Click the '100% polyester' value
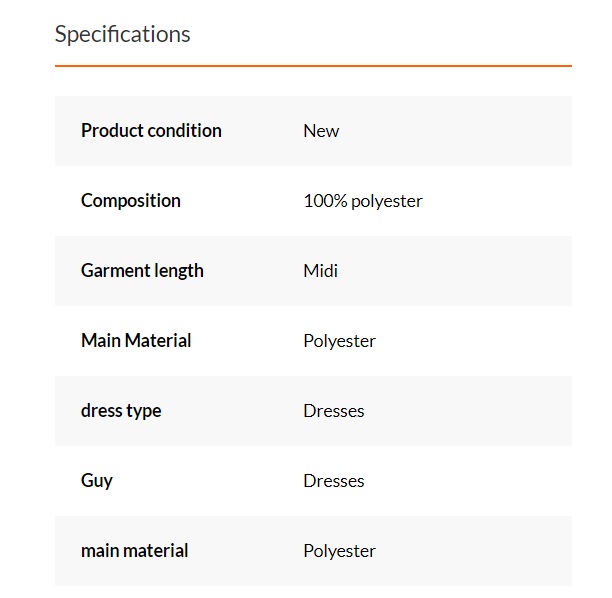The width and height of the screenshot is (612, 598). pyautogui.click(x=362, y=201)
